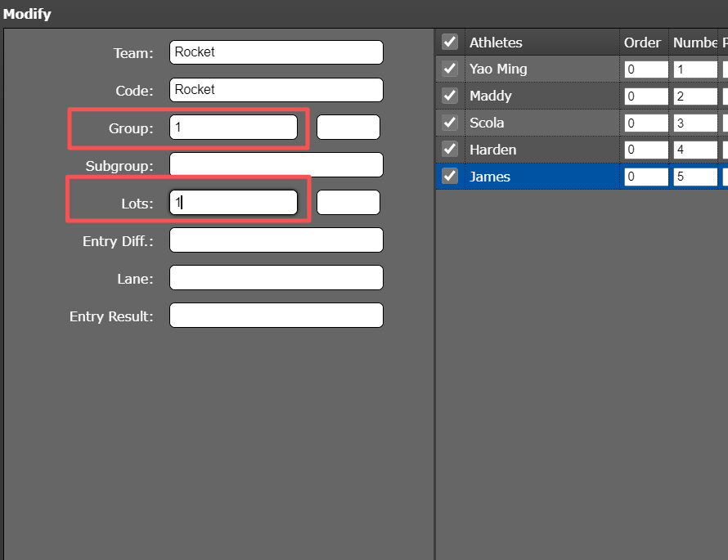
Task: Edit the Number field for Scola
Action: (694, 123)
